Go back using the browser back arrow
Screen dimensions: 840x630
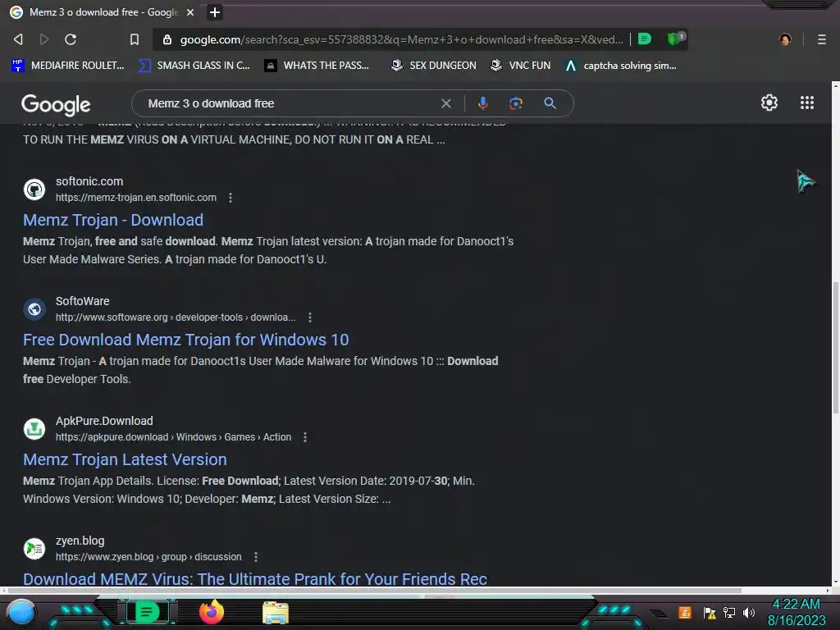[18, 39]
